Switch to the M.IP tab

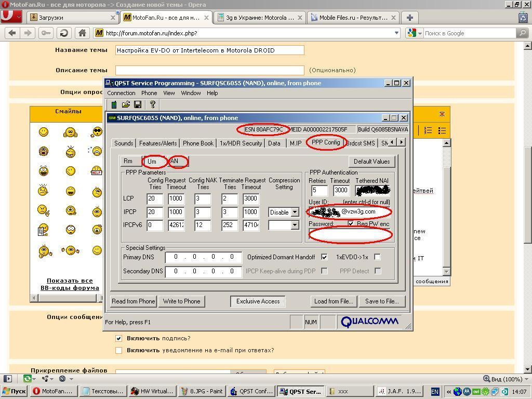(x=296, y=143)
